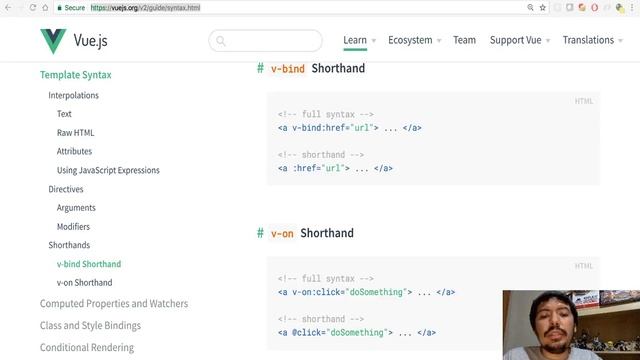Focus the Vue docs search field
This screenshot has width=640, height=360.
pyautogui.click(x=265, y=41)
